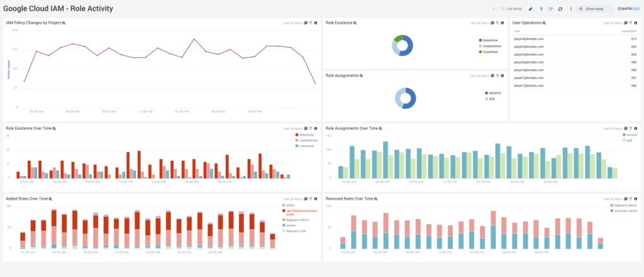Toggle UndeleteRole series in Role Existence legend

489,46
